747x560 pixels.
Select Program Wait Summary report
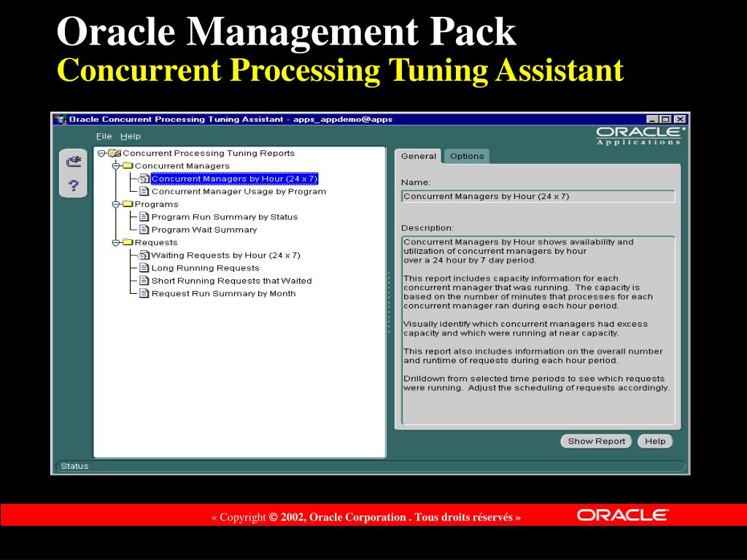[204, 230]
